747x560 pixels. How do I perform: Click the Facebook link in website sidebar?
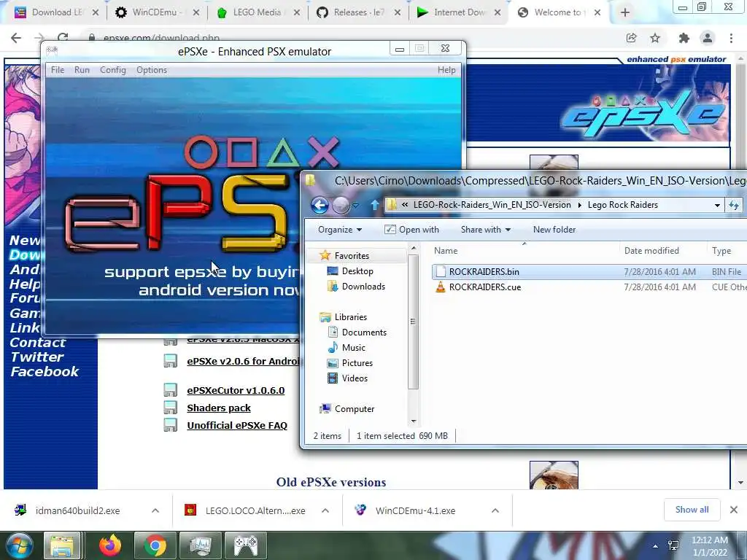click(x=44, y=371)
